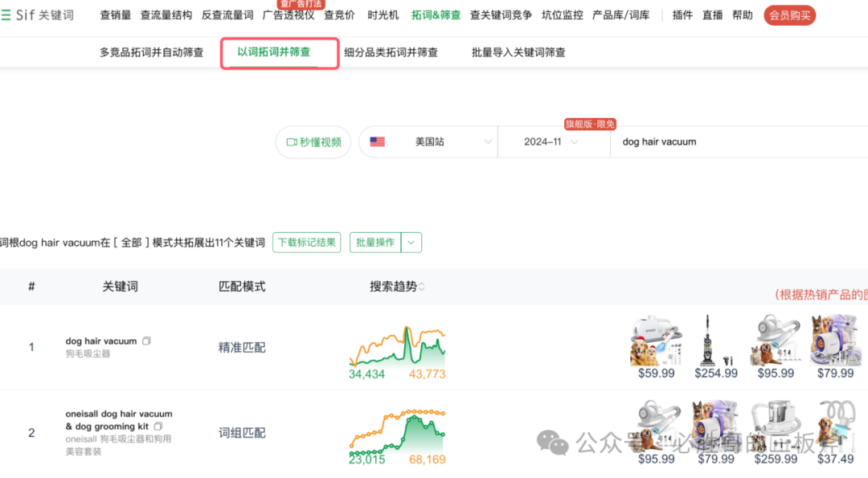The width and height of the screenshot is (868, 478).
Task: Open the 2024-11 date dropdown
Action: 553,141
